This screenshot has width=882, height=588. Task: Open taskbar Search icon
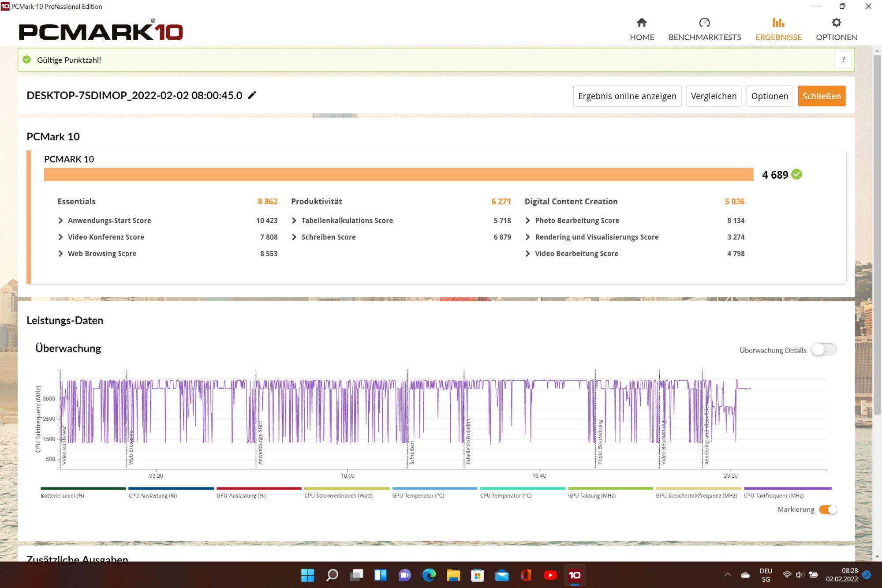point(332,575)
